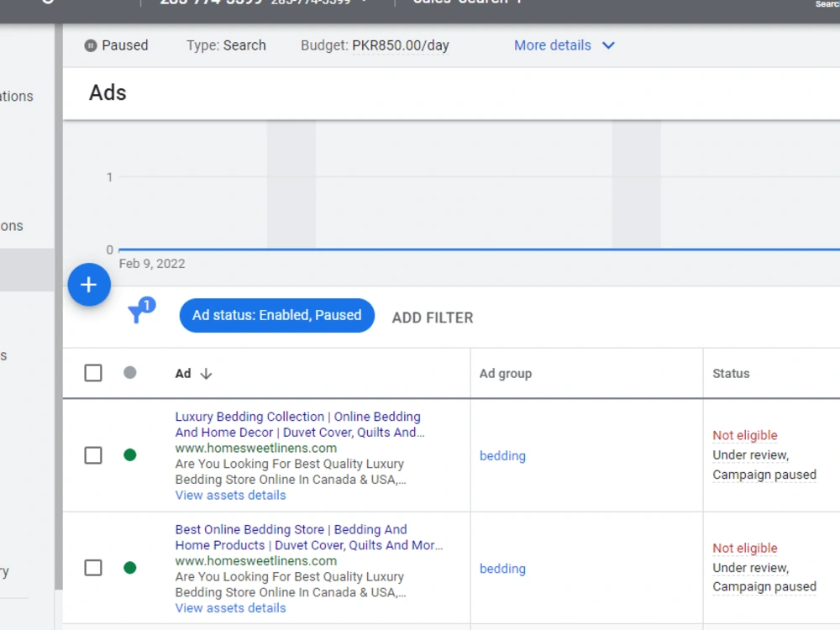This screenshot has height=630, width=840.
Task: Select the Luxury Bedding Collection ad checkbox
Action: click(93, 455)
